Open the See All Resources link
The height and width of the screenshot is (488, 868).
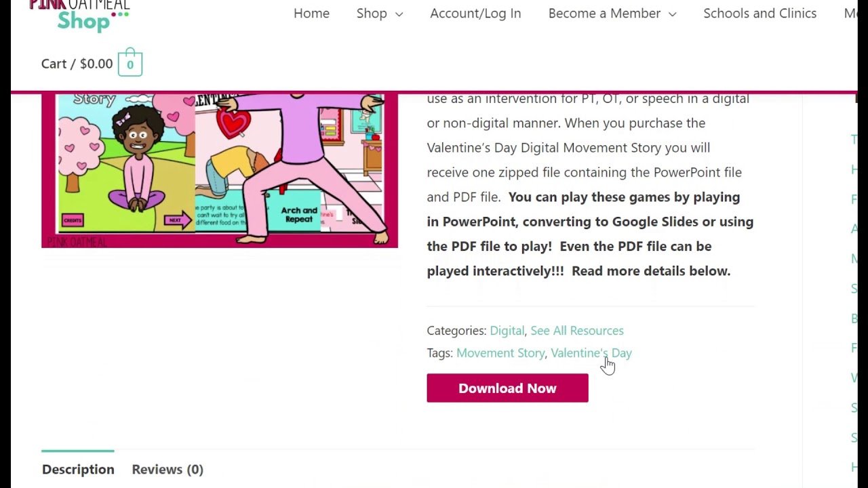pyautogui.click(x=577, y=330)
